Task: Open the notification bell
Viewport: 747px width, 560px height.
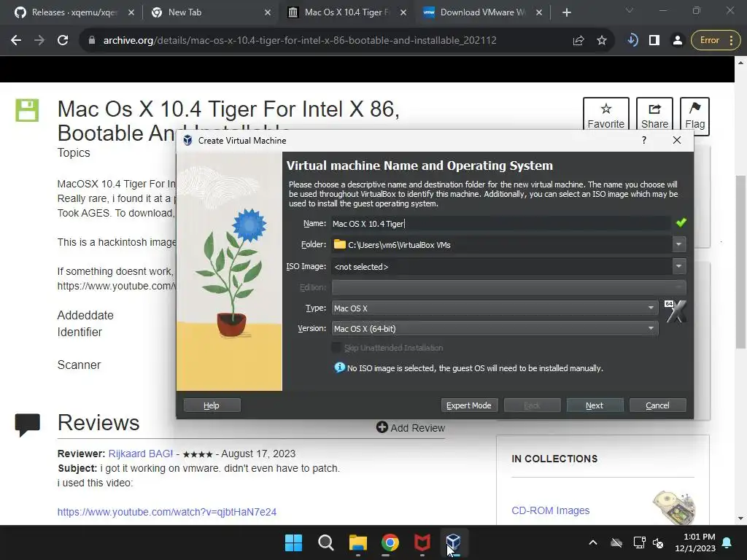Action: (x=727, y=542)
